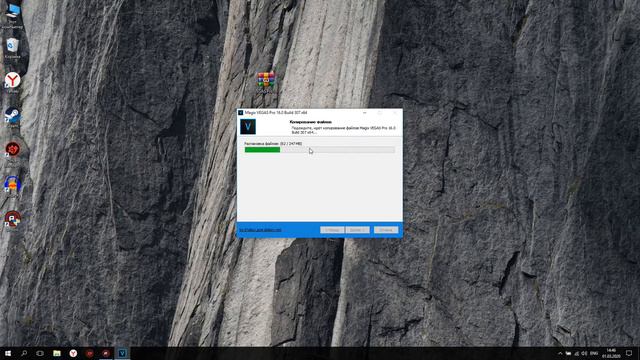Show hidden system tray icons
This screenshot has width=640, height=360.
(x=560, y=353)
